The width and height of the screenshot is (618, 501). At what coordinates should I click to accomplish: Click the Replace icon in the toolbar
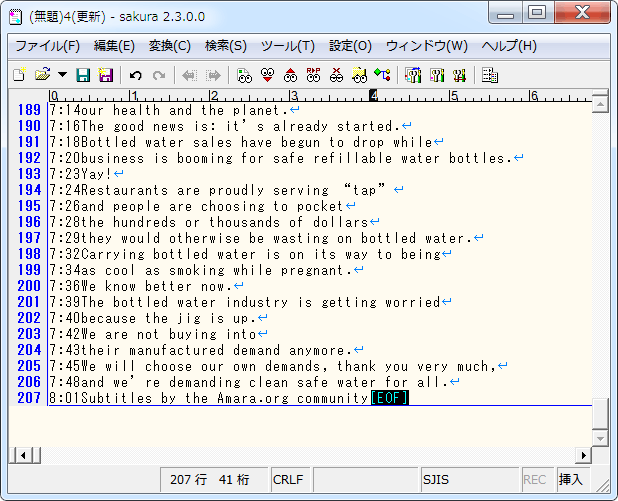pyautogui.click(x=313, y=75)
